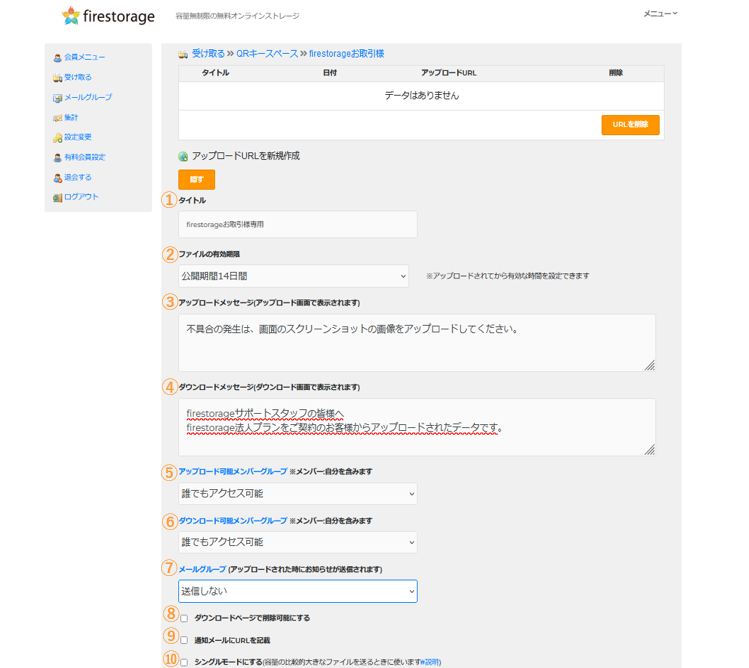The width and height of the screenshot is (749, 668).
Task: Open ファイルの有効期限 dropdown
Action: tap(293, 276)
